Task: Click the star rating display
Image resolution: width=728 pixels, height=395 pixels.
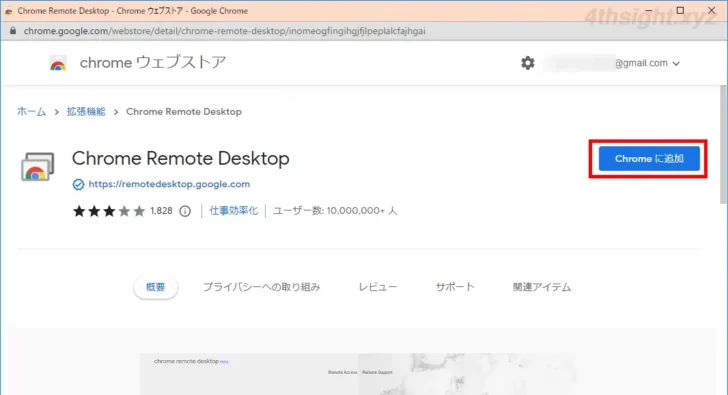Action: (x=109, y=211)
